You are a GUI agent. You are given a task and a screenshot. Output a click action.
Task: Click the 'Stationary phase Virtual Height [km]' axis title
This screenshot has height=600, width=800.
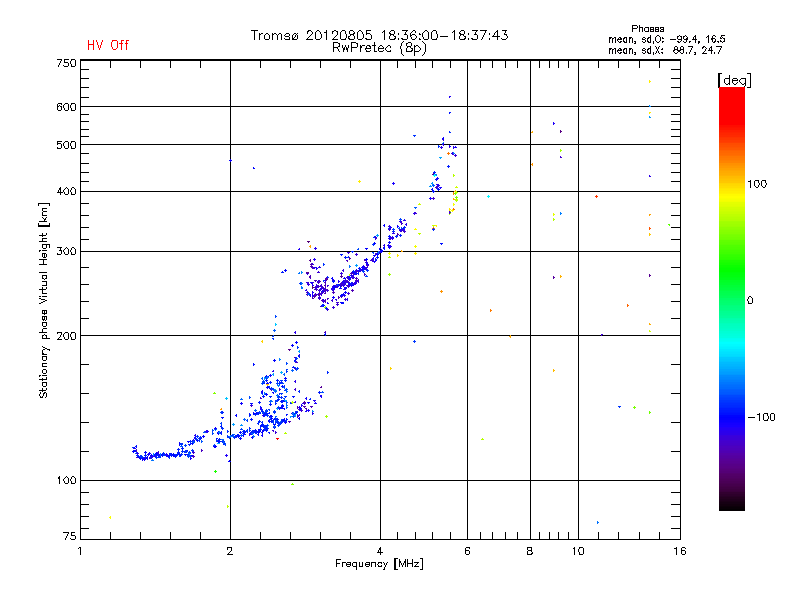(x=44, y=300)
